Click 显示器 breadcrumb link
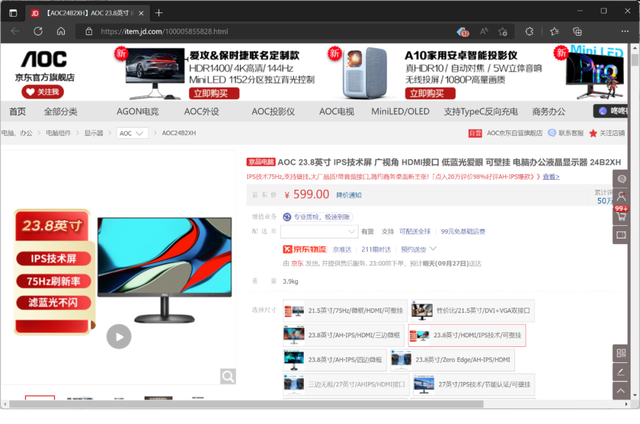Viewport: 640px width, 424px height. click(93, 133)
